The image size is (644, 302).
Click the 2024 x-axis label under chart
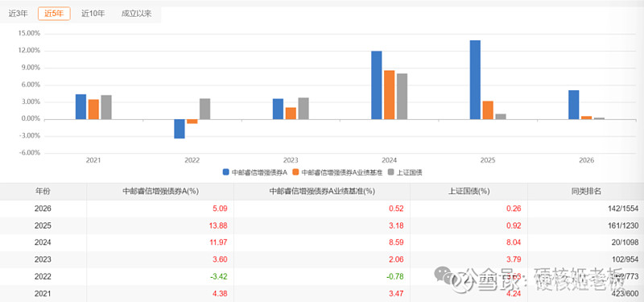point(390,160)
